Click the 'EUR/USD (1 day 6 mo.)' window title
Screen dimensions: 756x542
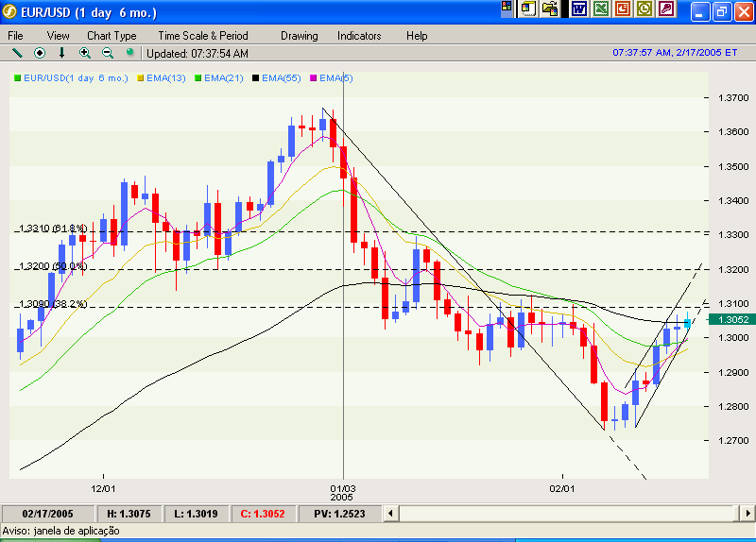89,12
